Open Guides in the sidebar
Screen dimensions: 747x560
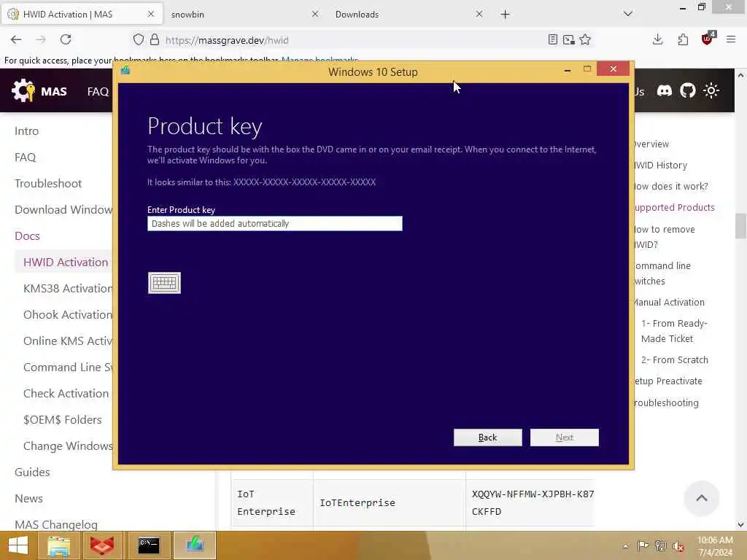pyautogui.click(x=32, y=472)
